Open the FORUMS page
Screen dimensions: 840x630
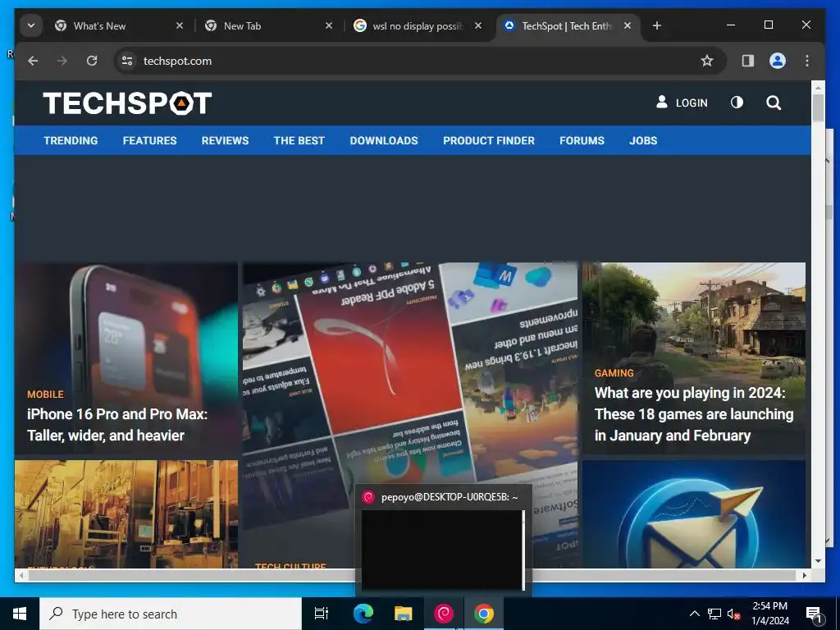click(582, 141)
